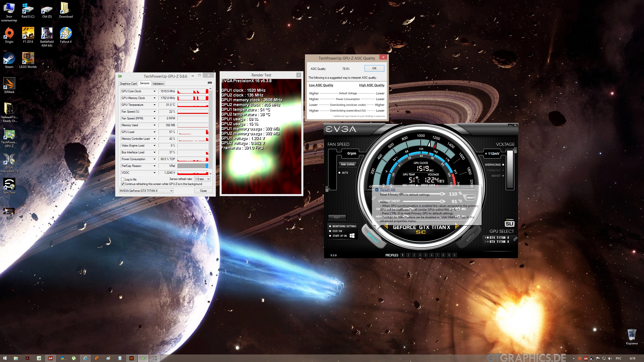Viewport: 644px width, 362px height.
Task: Open the GPU Core Clock sensor dropdown arrow
Action: [154, 91]
